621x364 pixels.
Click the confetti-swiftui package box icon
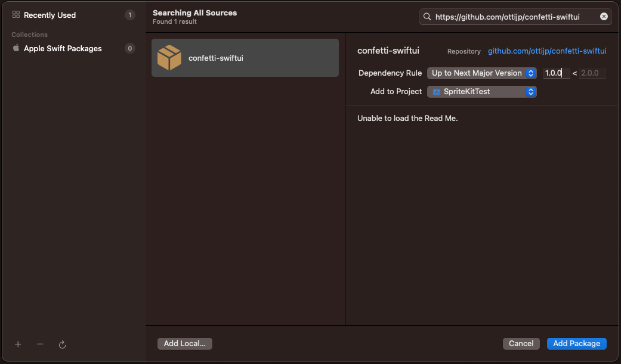click(x=169, y=58)
